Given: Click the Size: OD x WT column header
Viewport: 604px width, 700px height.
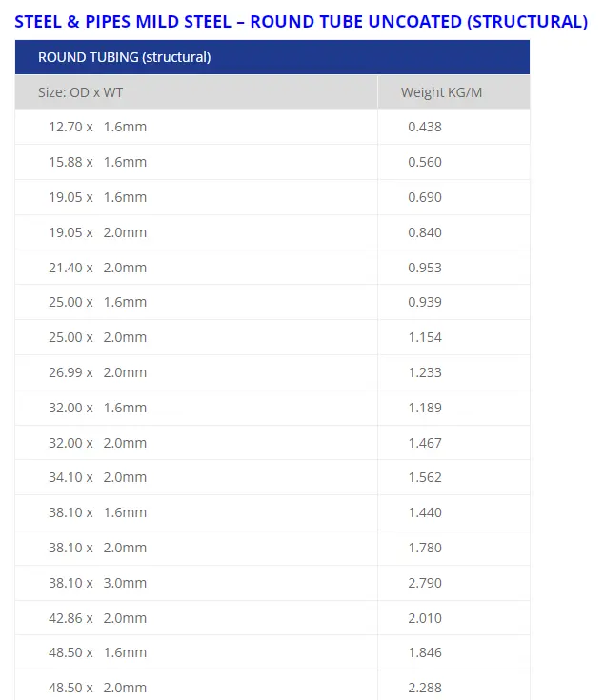Looking at the screenshot, I should [196, 92].
